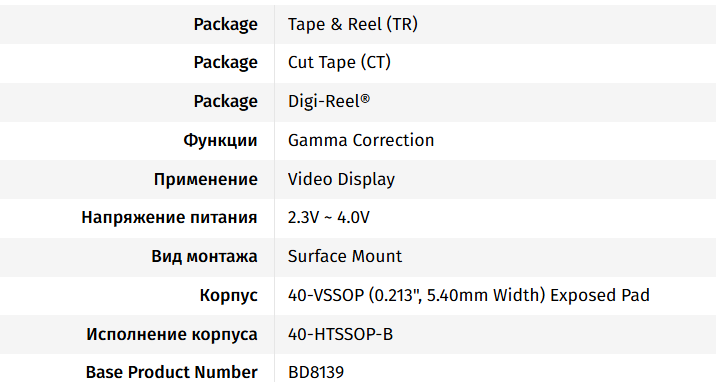Click the 2.3V ~ 4.0V voltage value
Image resolution: width=716 pixels, height=382 pixels.
pos(328,218)
